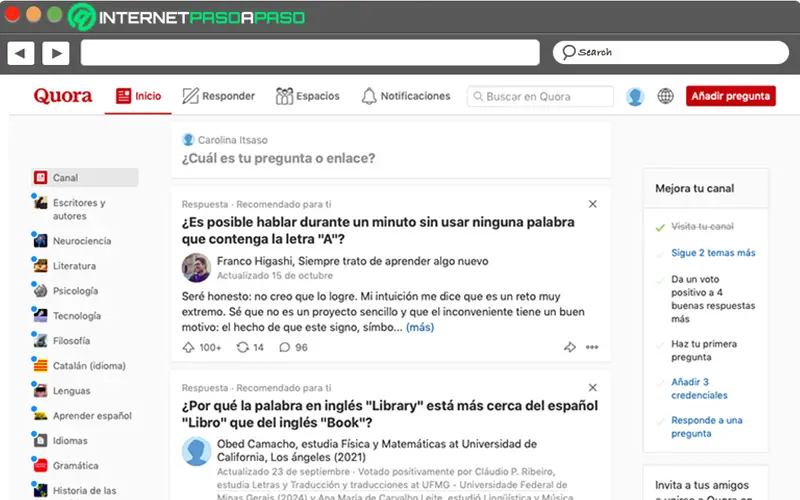Go forward with the browser forward arrow
Viewport: 800px width, 500px height.
[56, 53]
